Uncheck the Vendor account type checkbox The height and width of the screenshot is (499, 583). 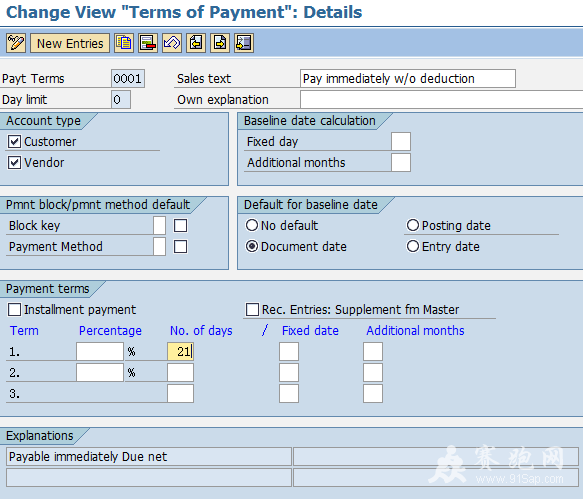pos(15,162)
